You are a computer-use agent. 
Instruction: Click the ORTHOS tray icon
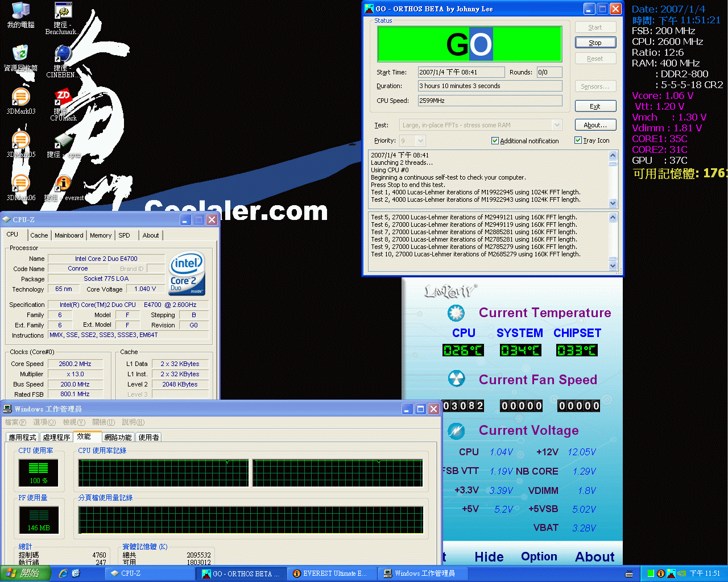(671, 573)
